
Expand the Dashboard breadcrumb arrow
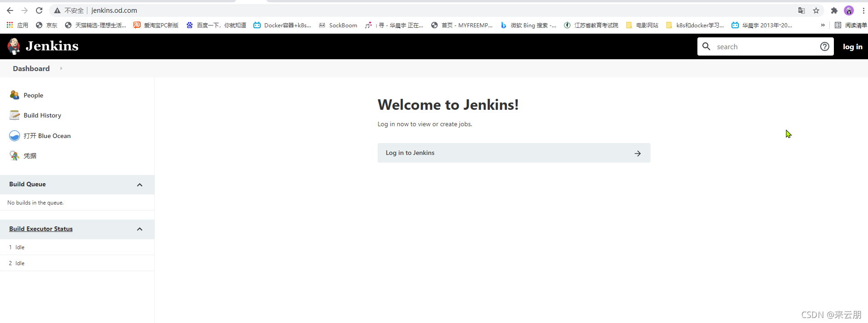tap(61, 68)
